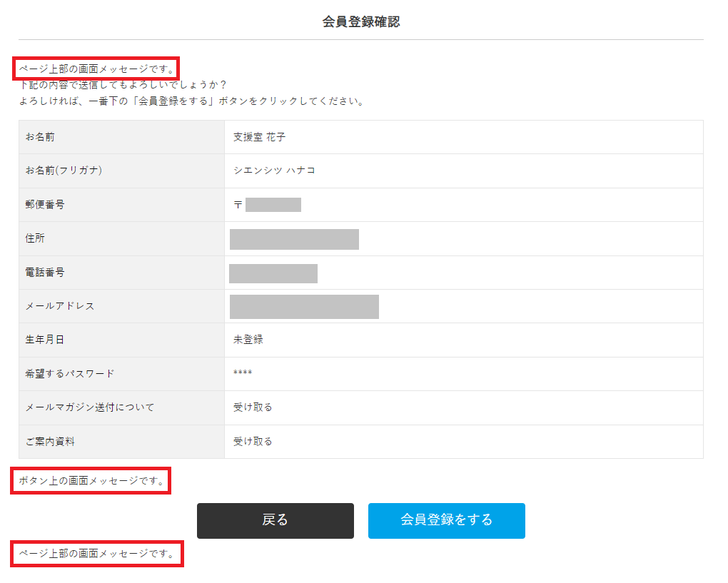Click the 生年月日 row label
Screen dimensions: 728x583
(45, 340)
